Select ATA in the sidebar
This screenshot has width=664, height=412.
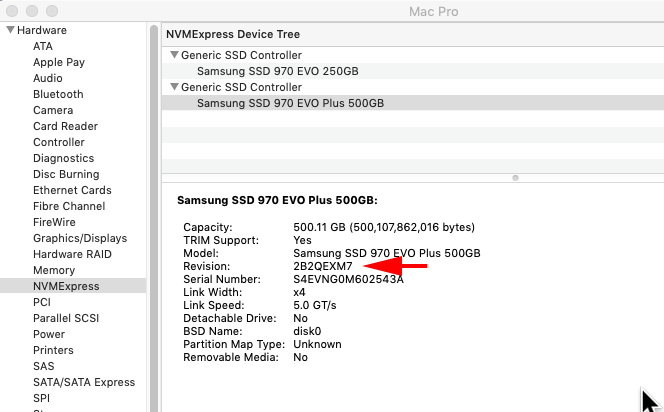(x=43, y=46)
